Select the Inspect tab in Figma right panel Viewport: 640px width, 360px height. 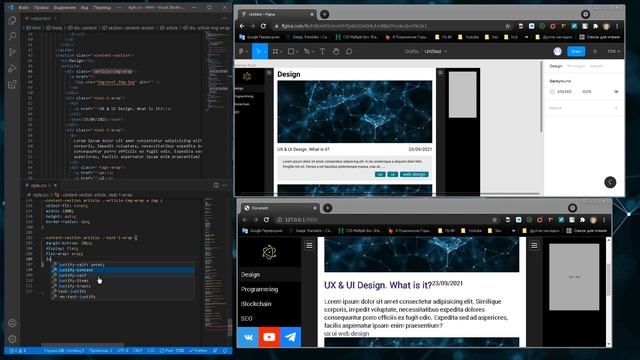(596, 66)
